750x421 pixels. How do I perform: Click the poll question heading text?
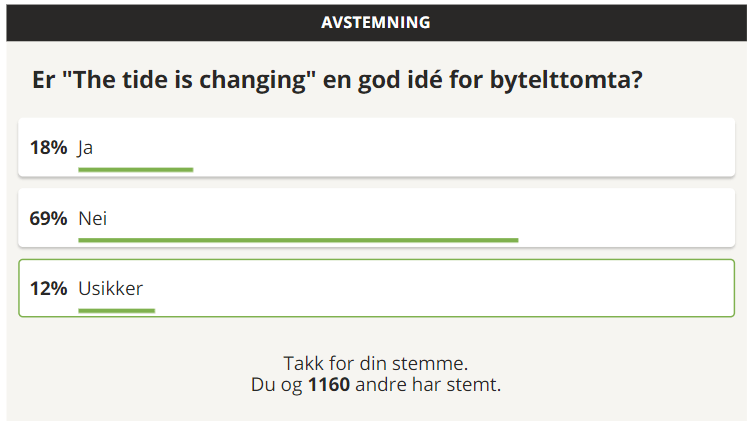[337, 81]
